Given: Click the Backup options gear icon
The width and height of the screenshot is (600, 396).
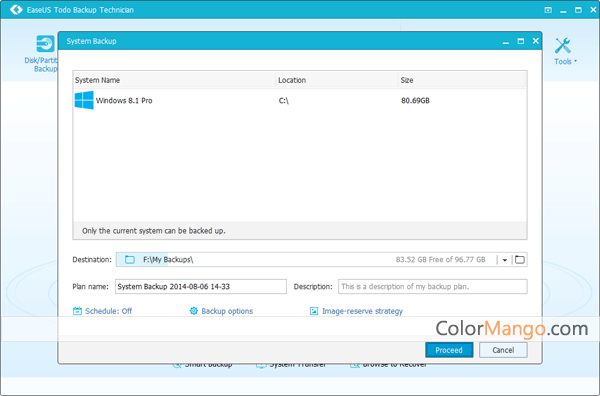Looking at the screenshot, I should [194, 311].
